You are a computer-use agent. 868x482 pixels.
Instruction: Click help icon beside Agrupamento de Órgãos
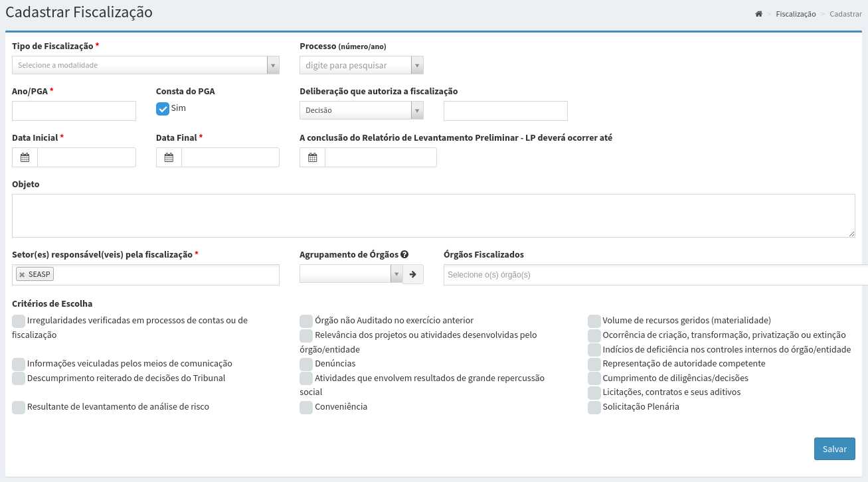coord(404,254)
